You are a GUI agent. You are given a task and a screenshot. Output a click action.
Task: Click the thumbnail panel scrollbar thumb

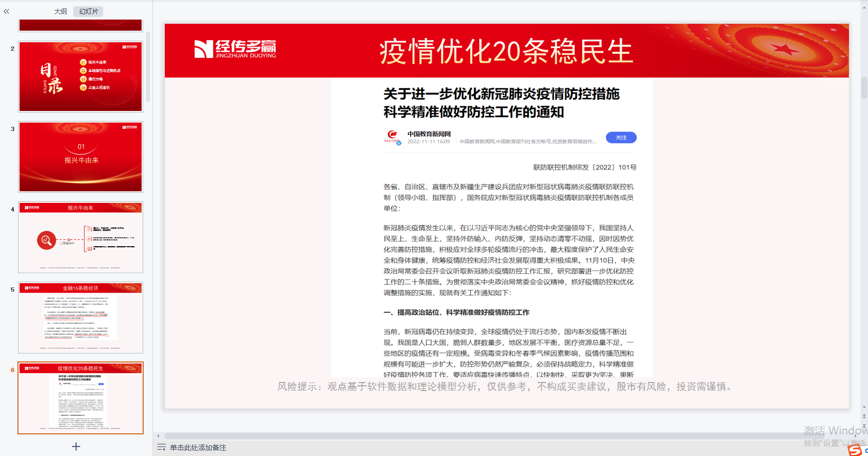148,67
